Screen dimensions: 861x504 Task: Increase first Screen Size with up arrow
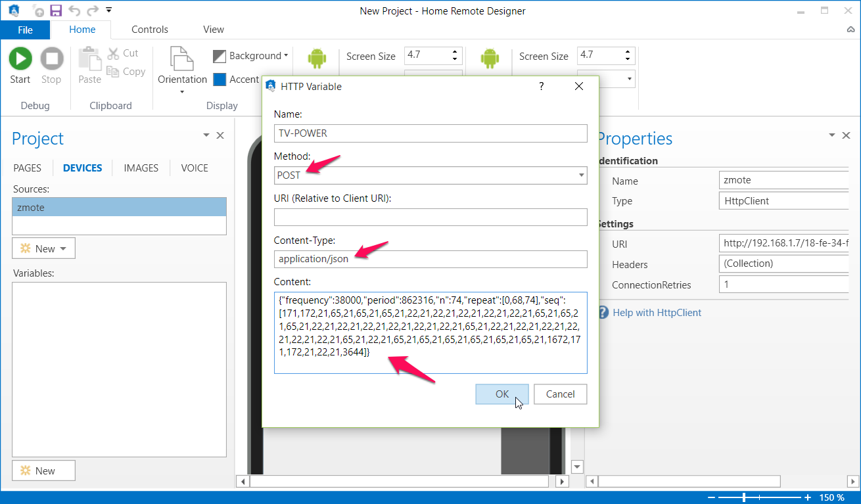[455, 52]
